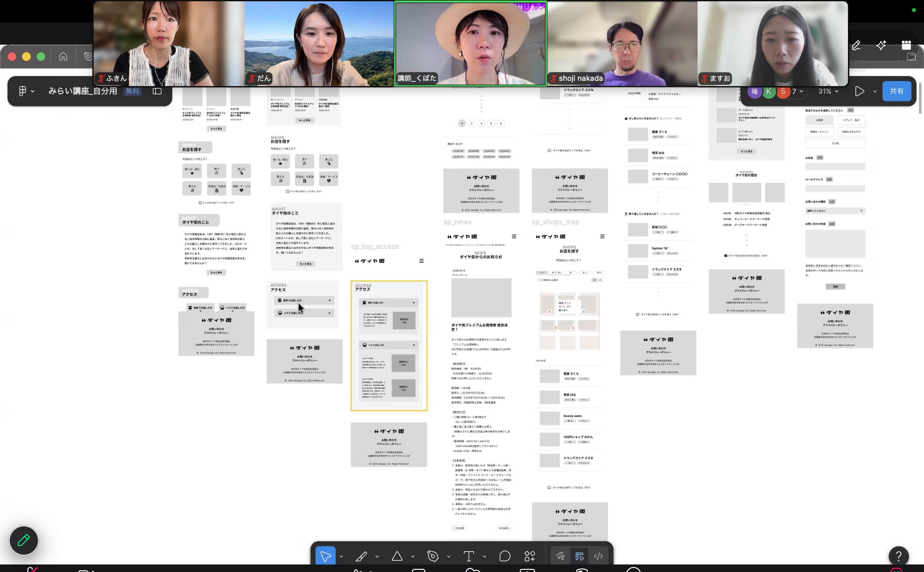Select the sp_news frame label

pos(457,222)
